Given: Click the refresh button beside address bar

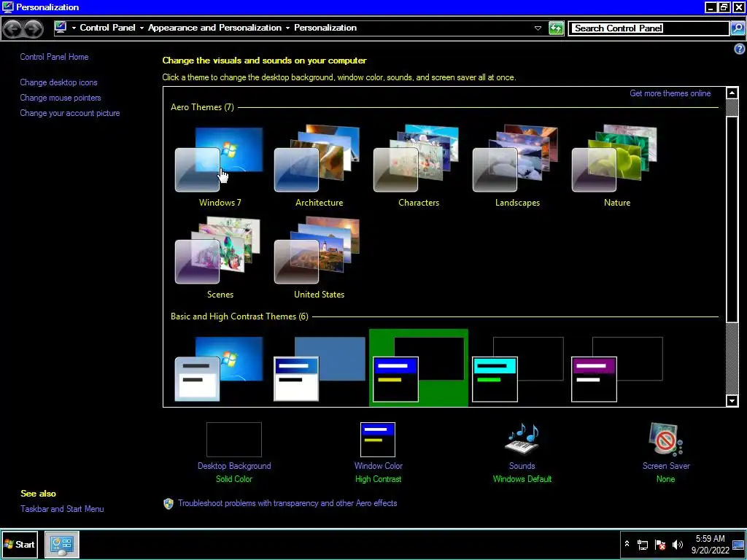Looking at the screenshot, I should coord(556,28).
